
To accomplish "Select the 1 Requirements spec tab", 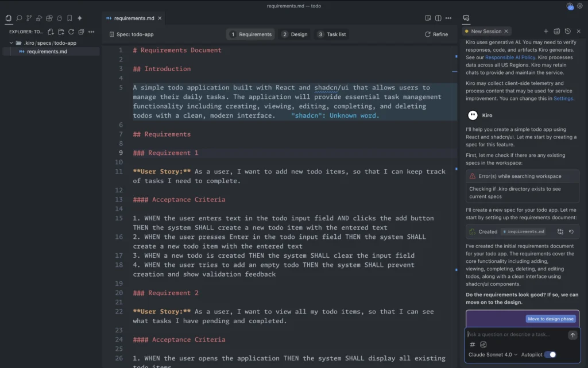I will click(x=250, y=34).
